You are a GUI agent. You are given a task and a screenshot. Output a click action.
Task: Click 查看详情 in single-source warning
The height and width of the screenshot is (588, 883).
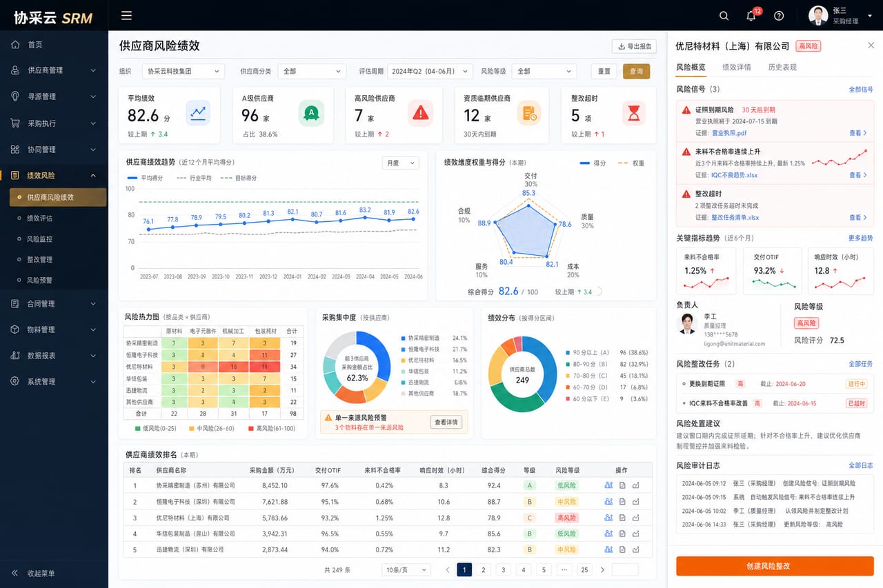pos(446,423)
